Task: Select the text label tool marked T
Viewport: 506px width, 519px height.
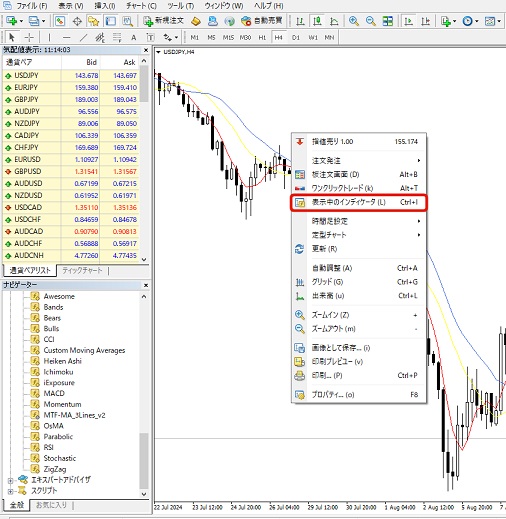Action: pyautogui.click(x=150, y=37)
